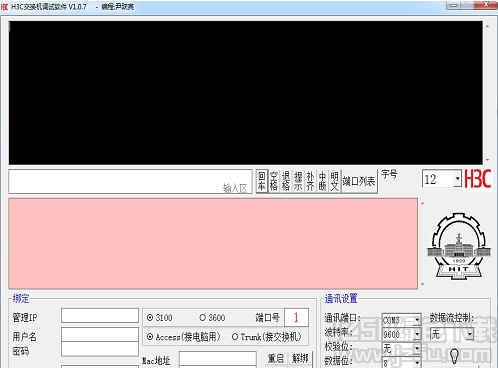Click the light bulb icon
The image size is (498, 368).
click(x=454, y=356)
